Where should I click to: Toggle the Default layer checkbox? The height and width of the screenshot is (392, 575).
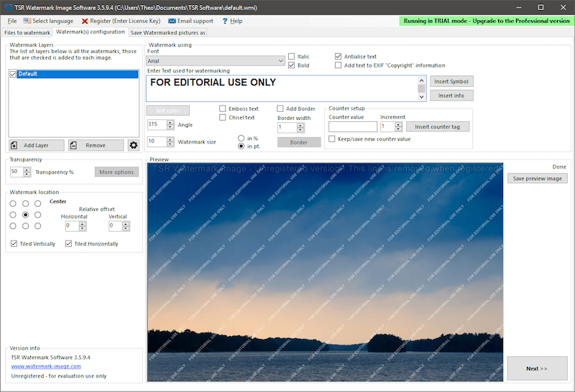[x=13, y=74]
